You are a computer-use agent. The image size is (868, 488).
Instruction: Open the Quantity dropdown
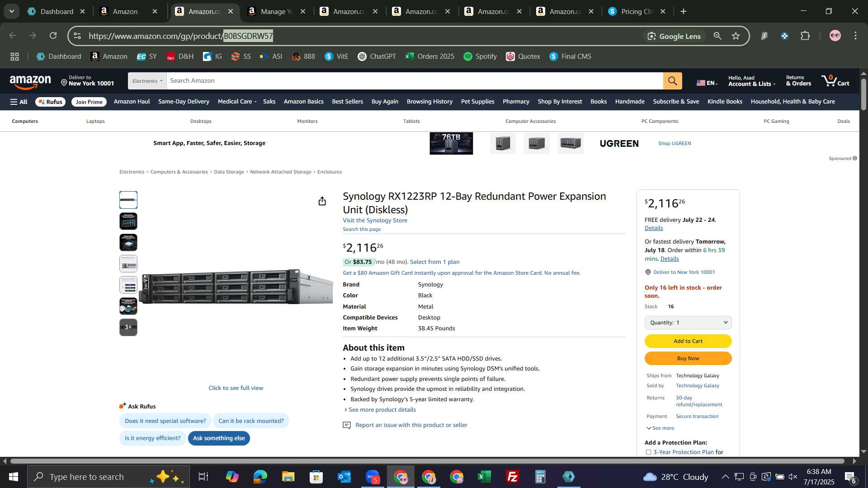pos(688,323)
